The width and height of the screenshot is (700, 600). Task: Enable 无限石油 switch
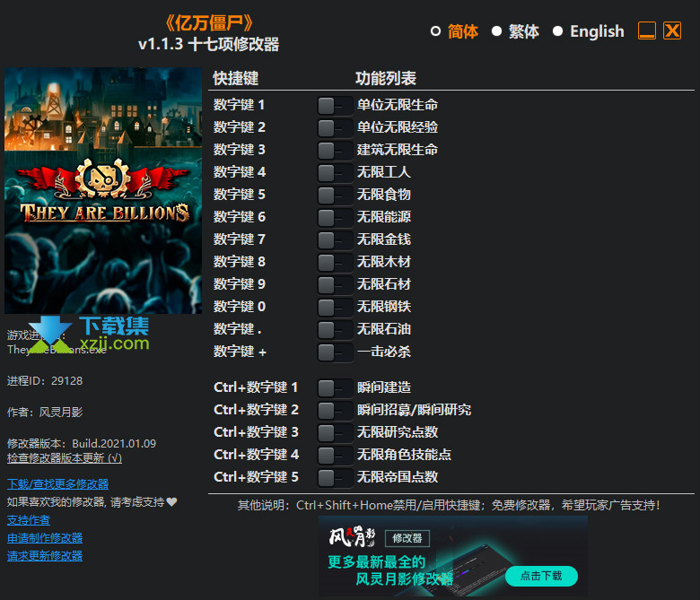click(x=335, y=329)
